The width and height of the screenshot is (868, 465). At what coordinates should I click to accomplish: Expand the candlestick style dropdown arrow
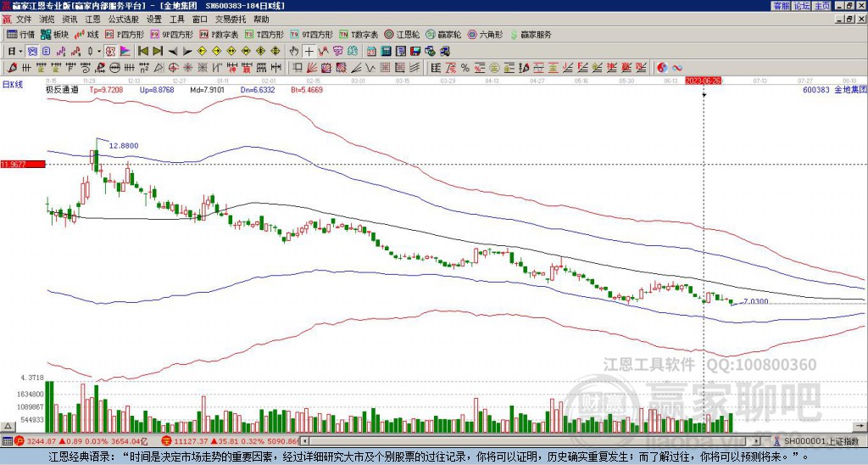click(99, 52)
